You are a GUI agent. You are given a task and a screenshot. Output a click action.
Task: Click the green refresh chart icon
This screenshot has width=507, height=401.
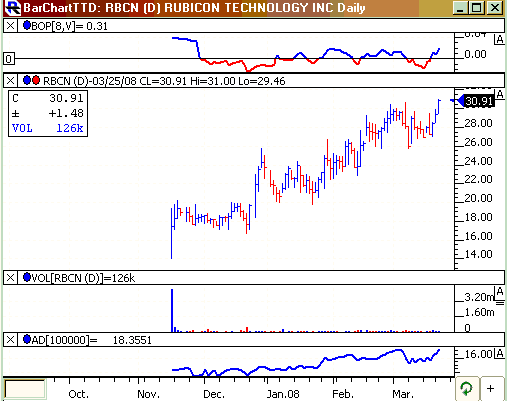pos(466,388)
